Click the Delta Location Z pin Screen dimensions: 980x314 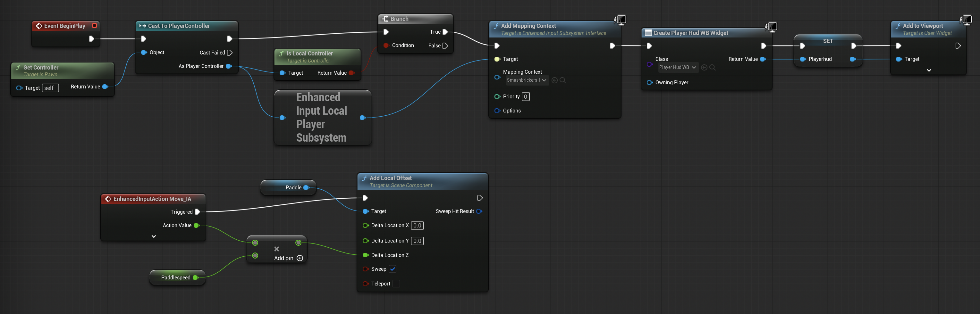tap(366, 255)
